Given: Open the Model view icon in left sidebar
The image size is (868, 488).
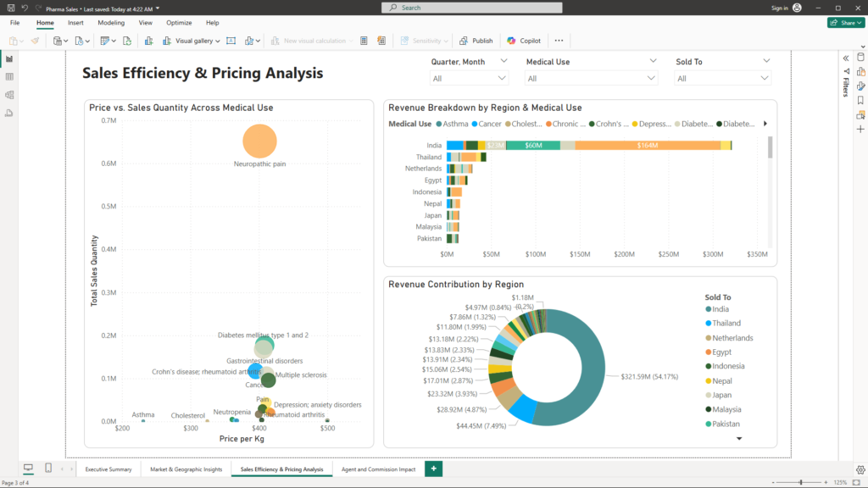Looking at the screenshot, I should [x=9, y=95].
